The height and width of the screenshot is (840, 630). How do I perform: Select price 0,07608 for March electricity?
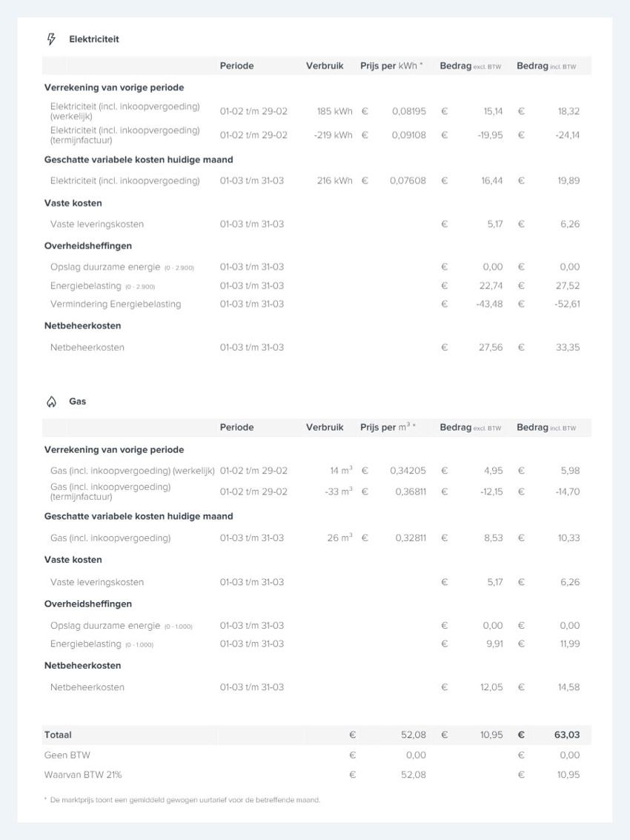point(408,181)
